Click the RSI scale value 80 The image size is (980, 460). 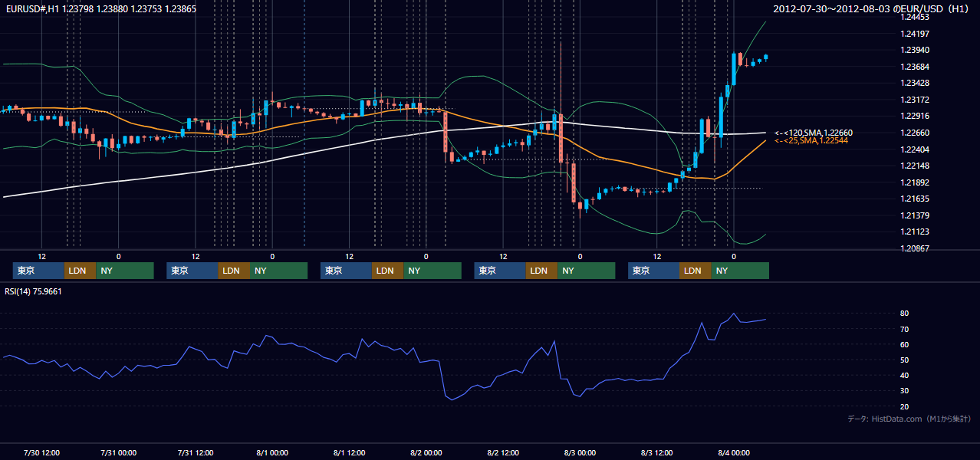pos(905,314)
